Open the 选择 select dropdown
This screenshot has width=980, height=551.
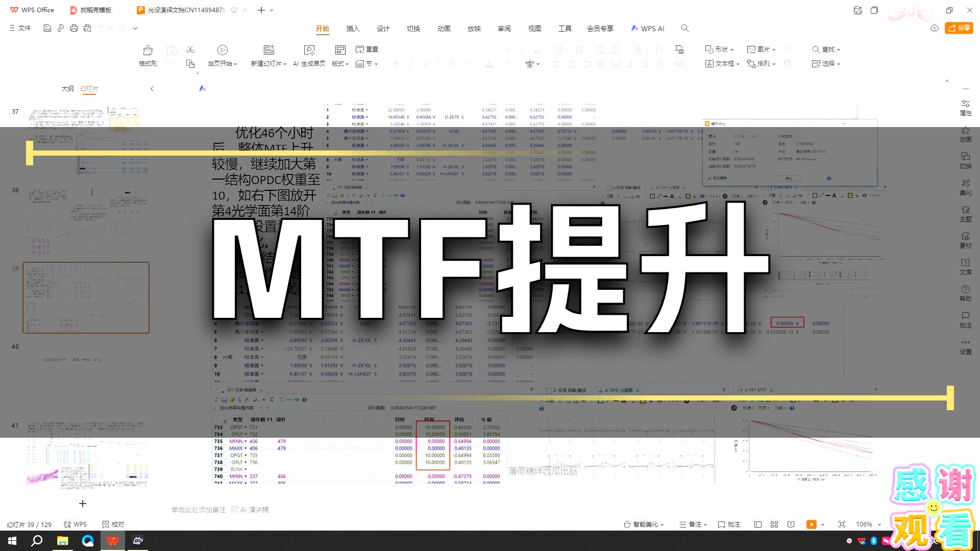pyautogui.click(x=826, y=64)
